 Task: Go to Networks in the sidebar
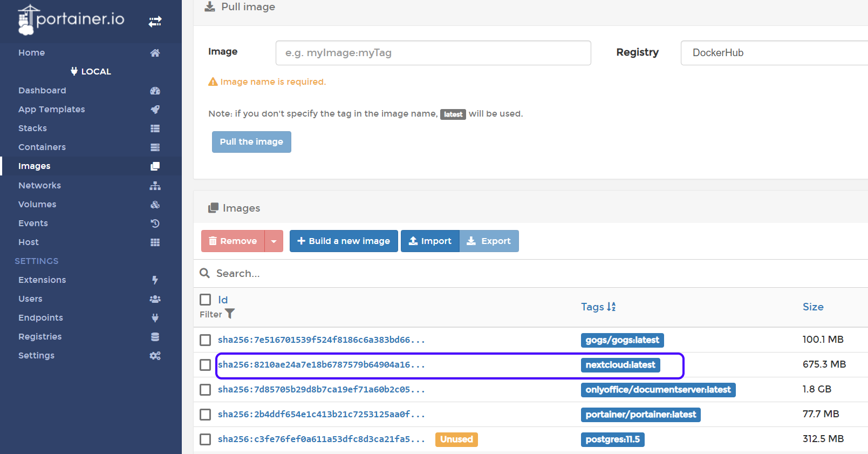(40, 186)
